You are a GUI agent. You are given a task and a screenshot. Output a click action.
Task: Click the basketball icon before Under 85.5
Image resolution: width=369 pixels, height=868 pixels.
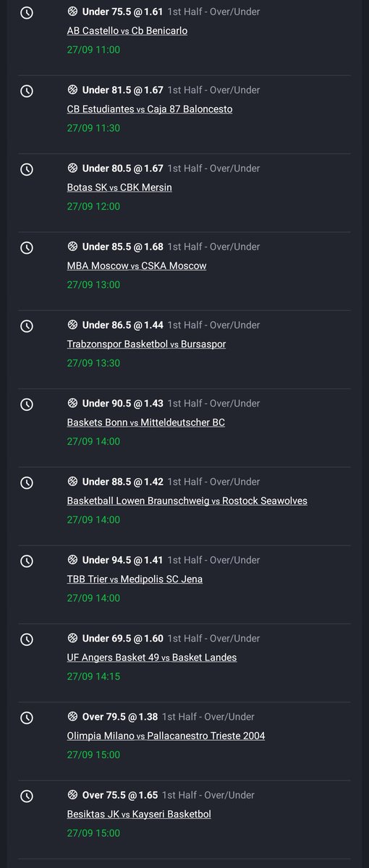72,247
